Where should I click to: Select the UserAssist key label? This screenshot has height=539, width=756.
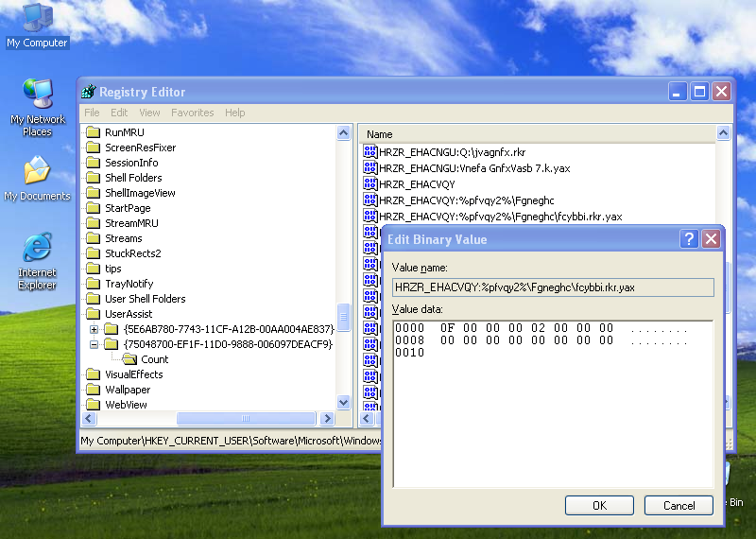click(129, 314)
